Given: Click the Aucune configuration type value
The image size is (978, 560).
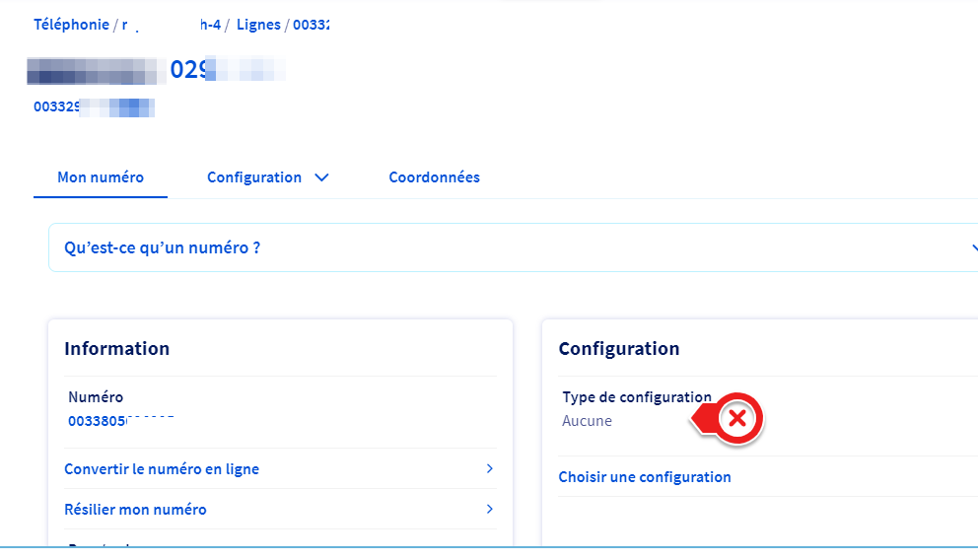Looking at the screenshot, I should coord(587,421).
